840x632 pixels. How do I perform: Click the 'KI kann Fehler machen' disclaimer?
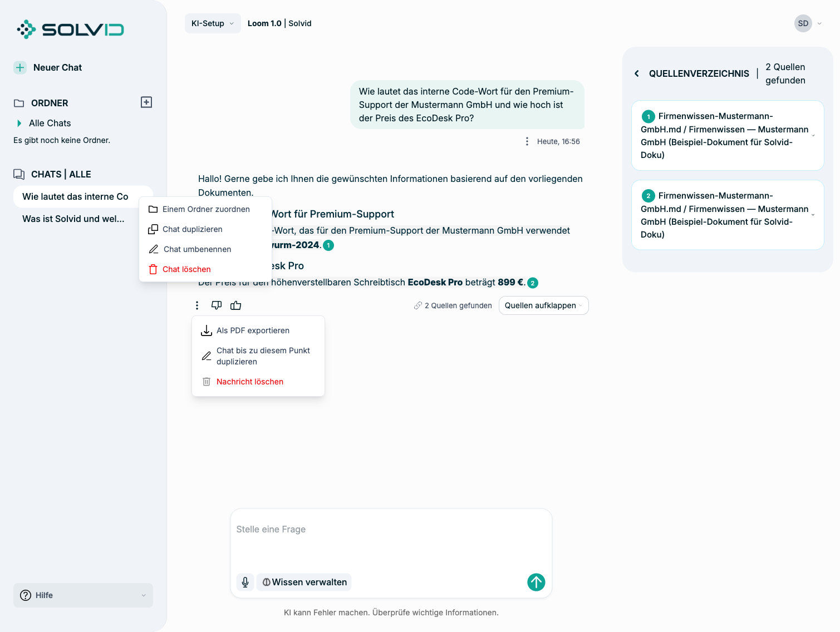click(x=391, y=613)
